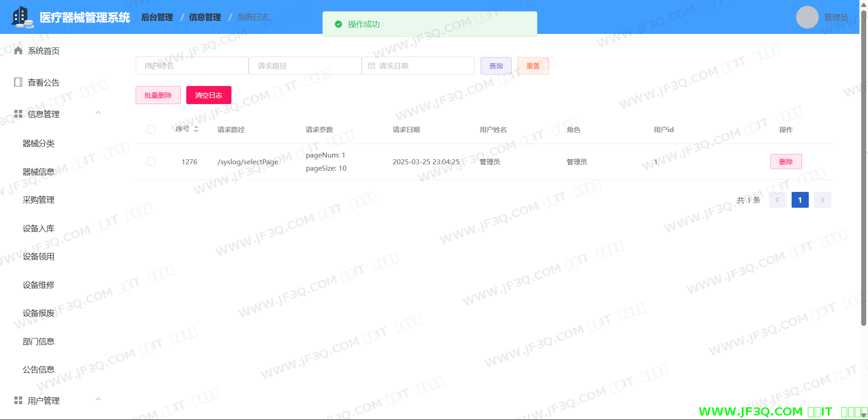
Task: Toggle the select-all checkbox in table header
Action: (151, 130)
